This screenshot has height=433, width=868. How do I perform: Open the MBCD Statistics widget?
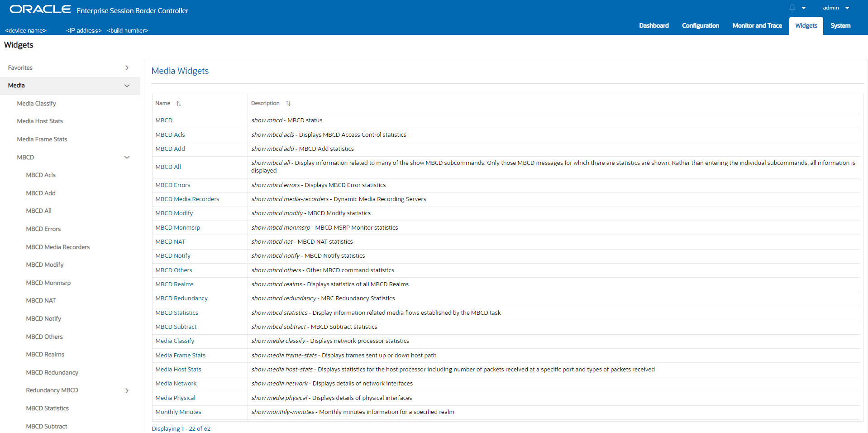(x=176, y=313)
